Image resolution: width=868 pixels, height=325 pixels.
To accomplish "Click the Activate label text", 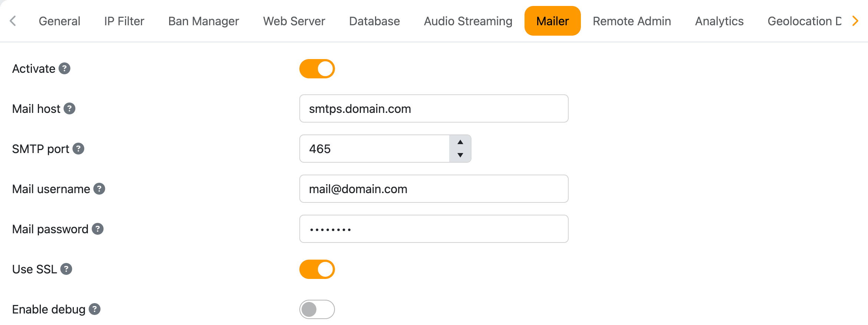I will point(34,69).
